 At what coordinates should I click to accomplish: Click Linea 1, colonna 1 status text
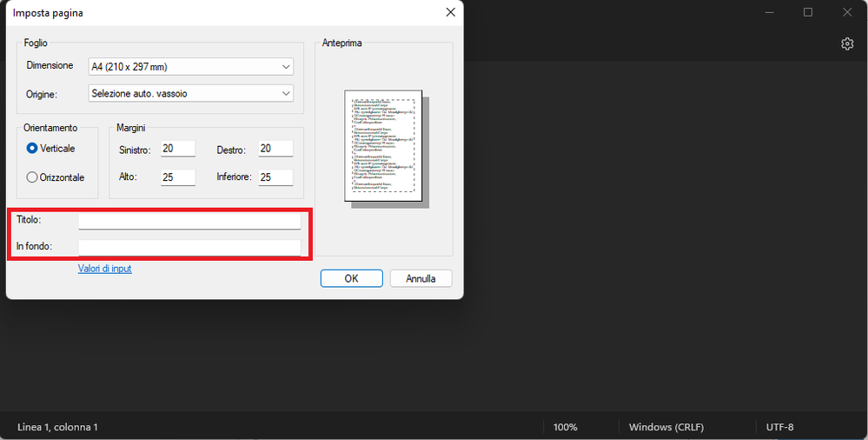[x=57, y=427]
